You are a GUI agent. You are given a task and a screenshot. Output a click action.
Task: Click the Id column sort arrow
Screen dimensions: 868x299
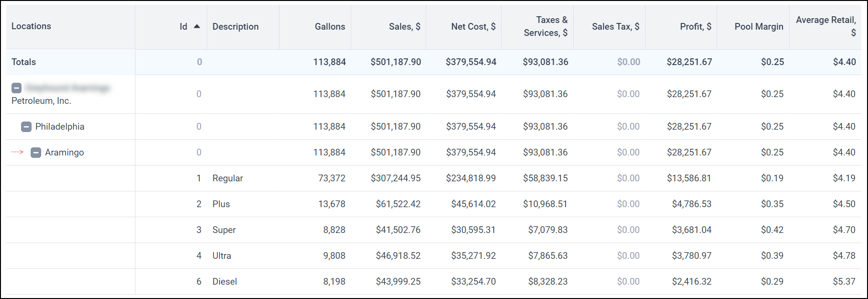197,26
